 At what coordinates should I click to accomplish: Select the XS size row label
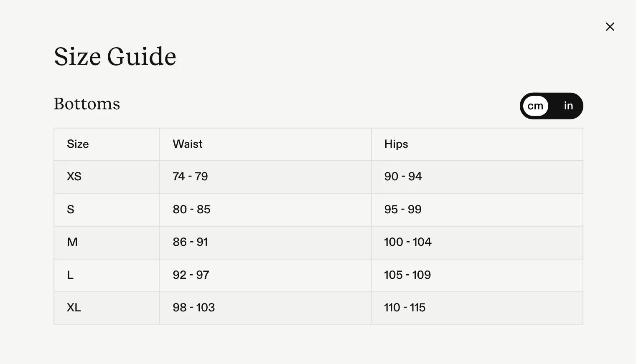(x=74, y=177)
